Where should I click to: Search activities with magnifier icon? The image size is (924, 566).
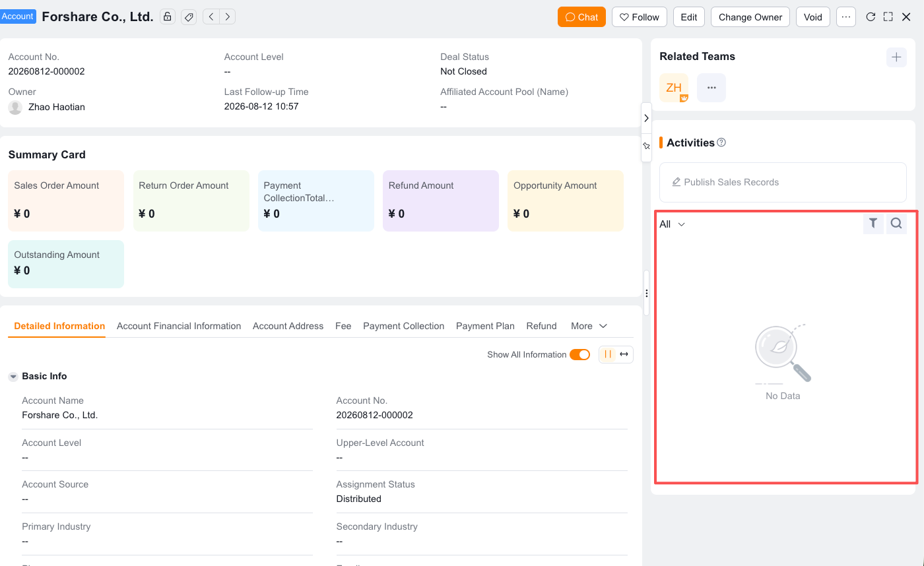pyautogui.click(x=896, y=224)
